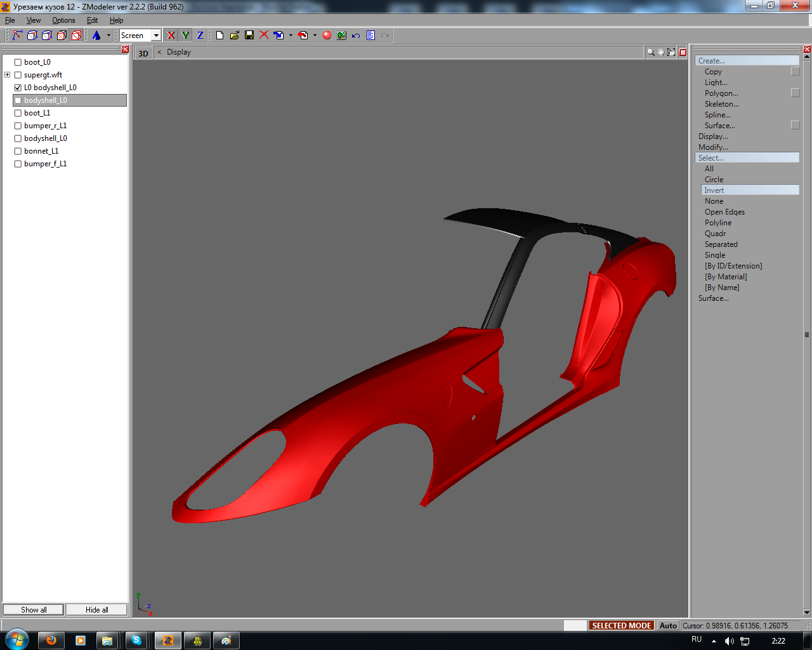Uncheck the L0 bodyshell_L0 checkbox
Viewport: 812px width, 650px height.
pyautogui.click(x=18, y=88)
